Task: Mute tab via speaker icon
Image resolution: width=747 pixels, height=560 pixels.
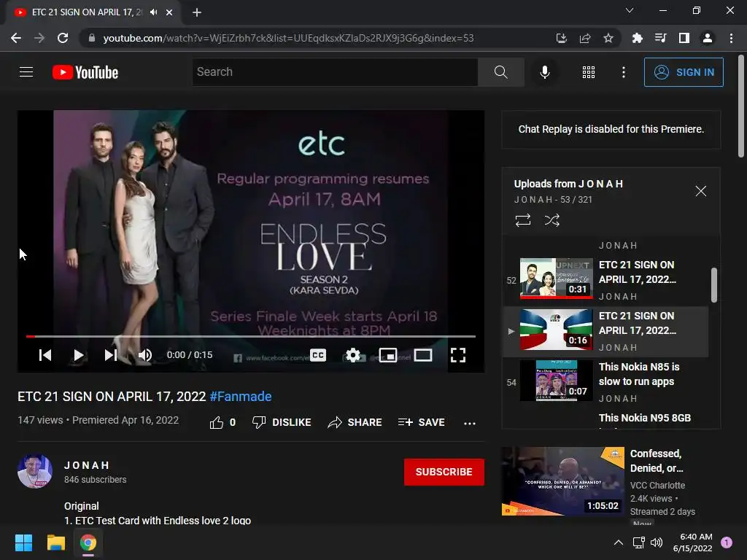Action: coord(153,12)
